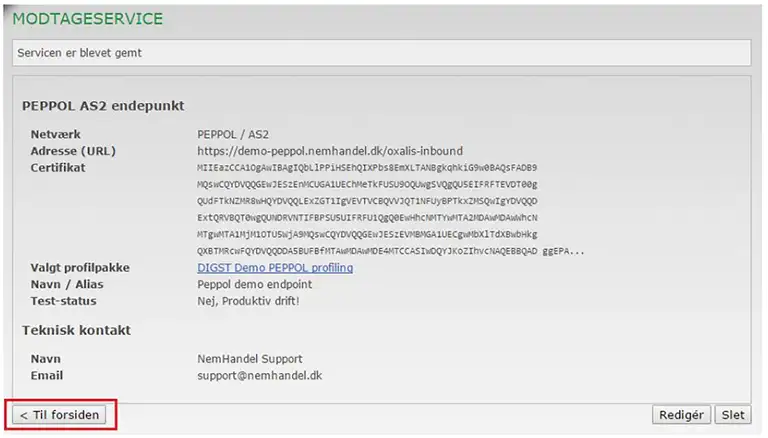Viewport: 768px width, 438px height.
Task: Click the 'Certifikat' field label
Action: (x=58, y=167)
